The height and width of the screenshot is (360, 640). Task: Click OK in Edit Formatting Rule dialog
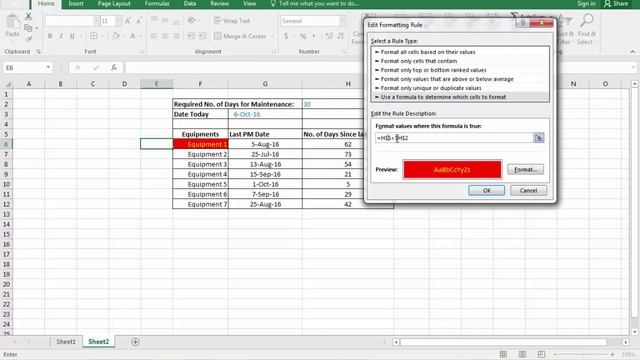click(487, 190)
